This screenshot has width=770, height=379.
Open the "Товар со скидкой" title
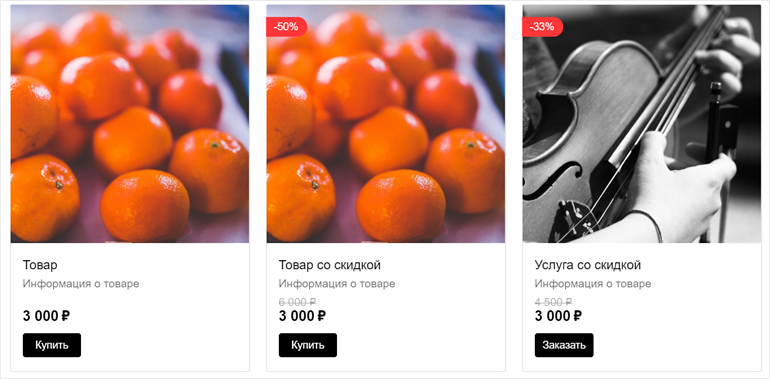click(x=330, y=265)
